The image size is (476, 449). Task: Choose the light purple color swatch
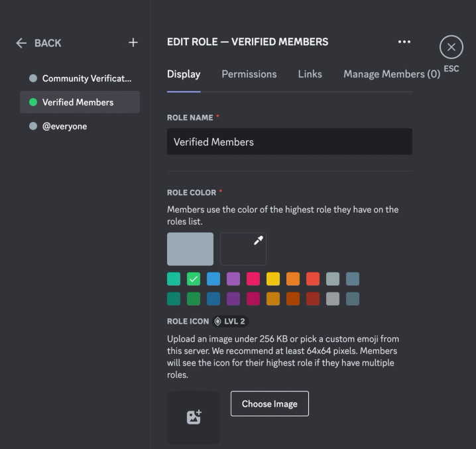click(233, 279)
